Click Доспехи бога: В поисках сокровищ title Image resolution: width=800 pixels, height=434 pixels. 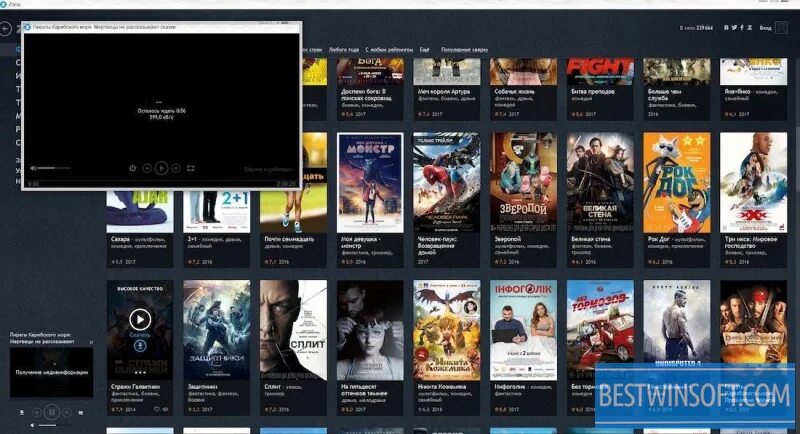click(x=364, y=95)
